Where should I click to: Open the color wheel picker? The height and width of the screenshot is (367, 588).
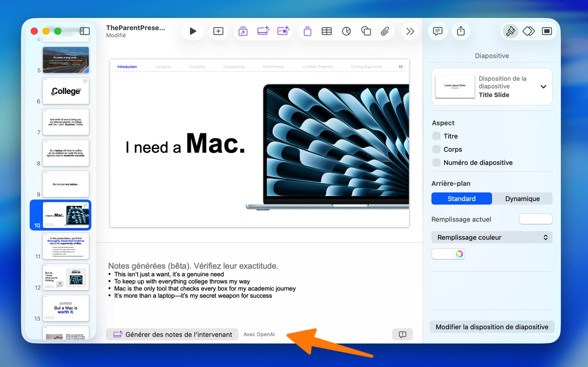tap(459, 254)
